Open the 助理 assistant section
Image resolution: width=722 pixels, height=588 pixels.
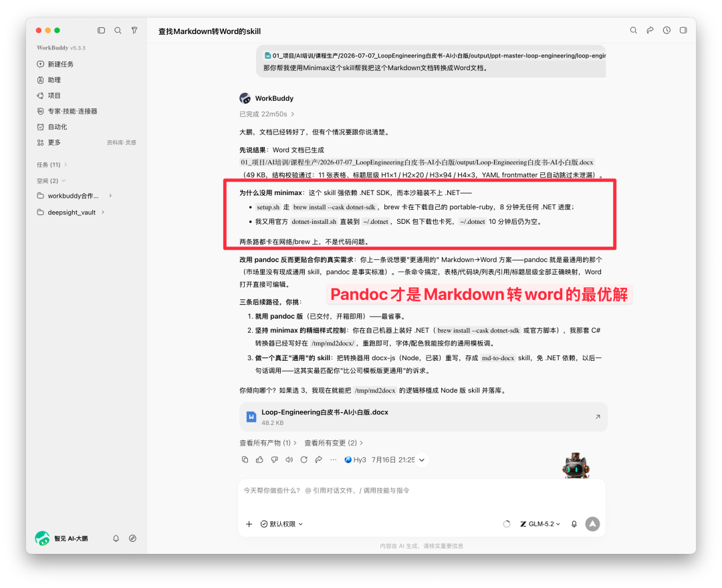tap(49, 80)
